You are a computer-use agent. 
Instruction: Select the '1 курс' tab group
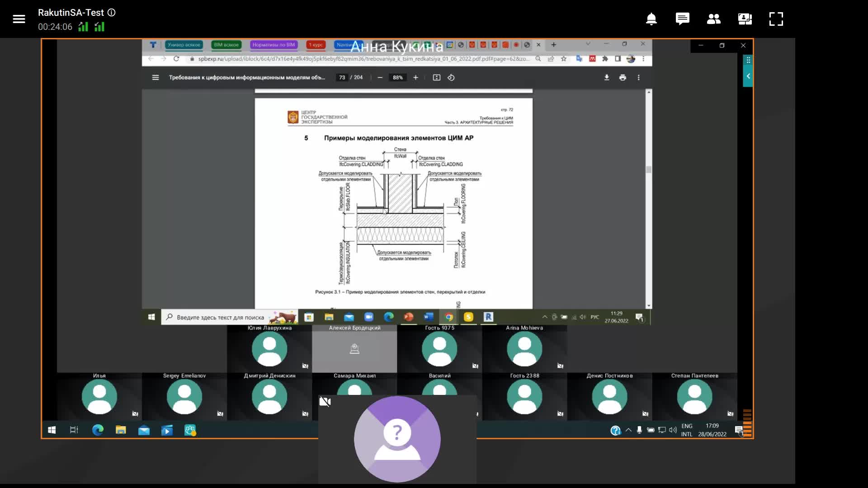point(316,45)
